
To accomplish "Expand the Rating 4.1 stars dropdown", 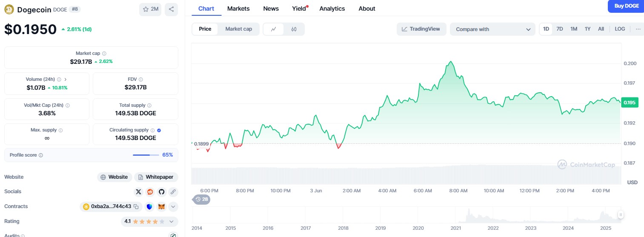I will 172,222.
